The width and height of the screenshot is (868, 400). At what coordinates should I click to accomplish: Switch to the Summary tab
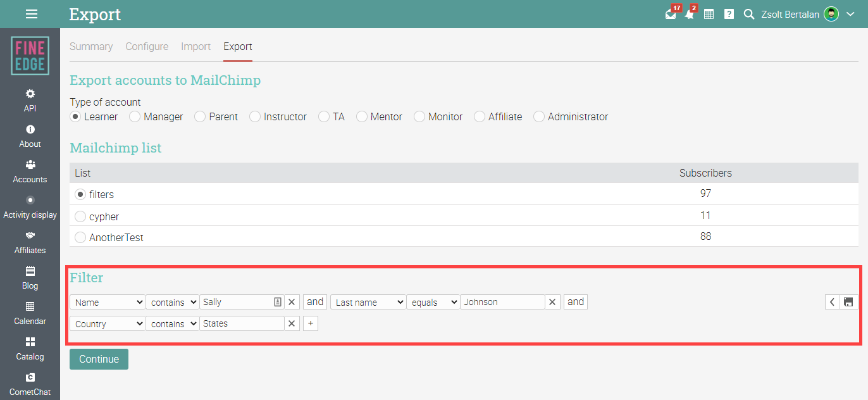(x=91, y=46)
